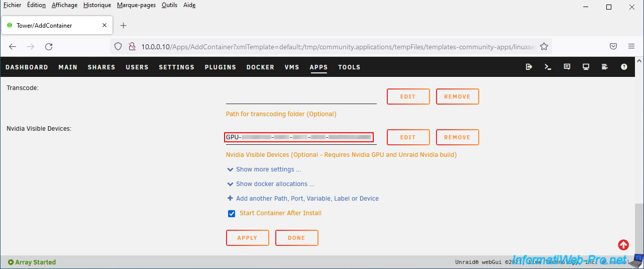The height and width of the screenshot is (269, 644).
Task: Open the feedback speech-bubble icon
Action: click(x=567, y=67)
